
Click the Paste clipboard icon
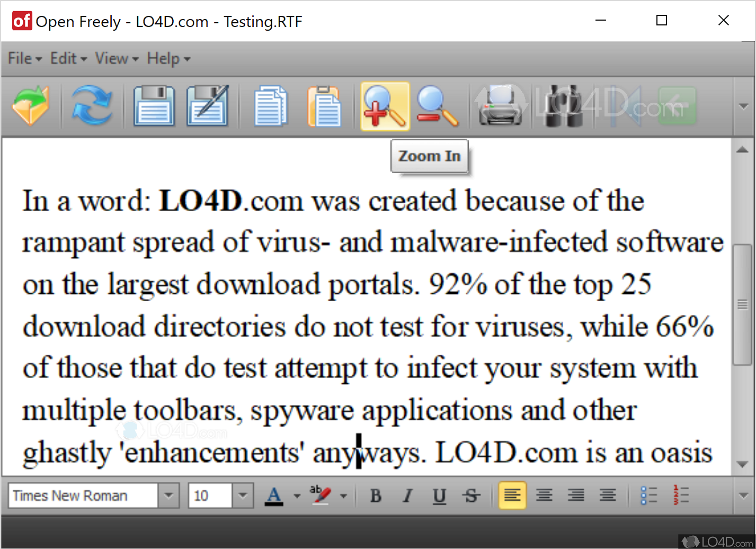pos(324,105)
